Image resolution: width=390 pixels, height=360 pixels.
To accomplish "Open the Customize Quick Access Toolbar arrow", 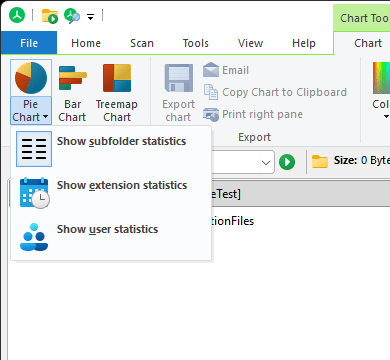I will coord(90,16).
